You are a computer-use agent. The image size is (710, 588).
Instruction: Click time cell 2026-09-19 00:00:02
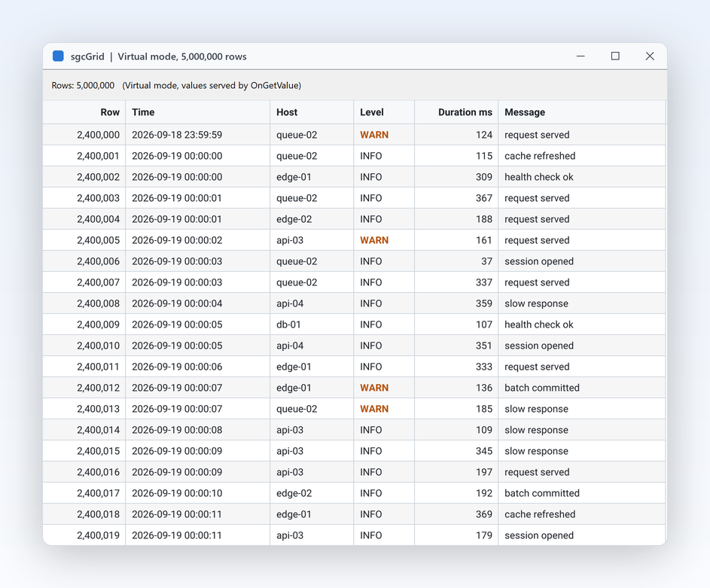click(x=197, y=240)
